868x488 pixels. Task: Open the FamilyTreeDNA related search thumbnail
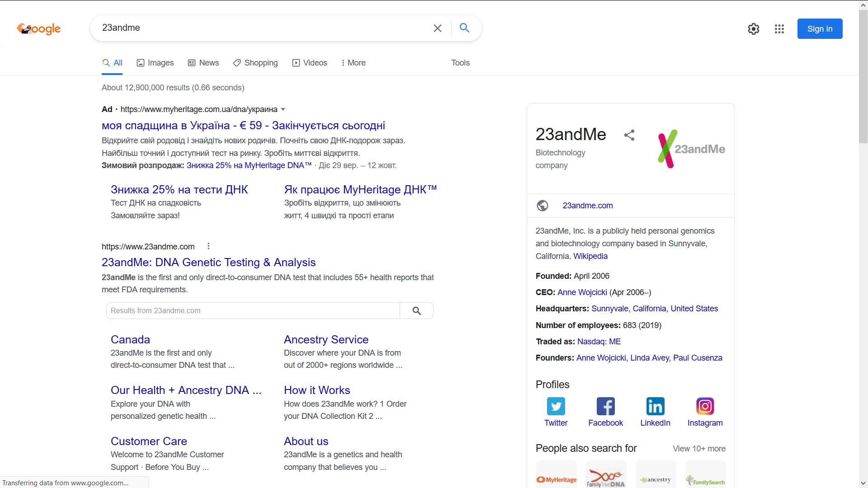(606, 474)
